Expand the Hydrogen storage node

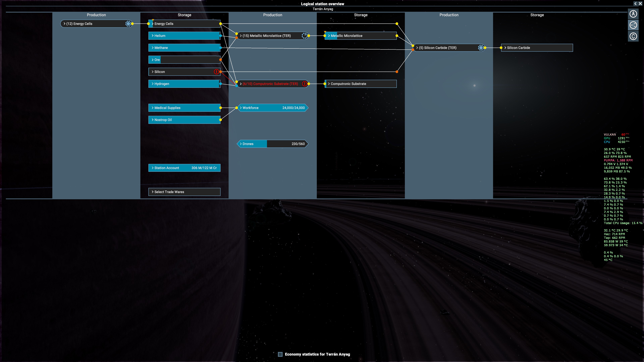(184, 84)
